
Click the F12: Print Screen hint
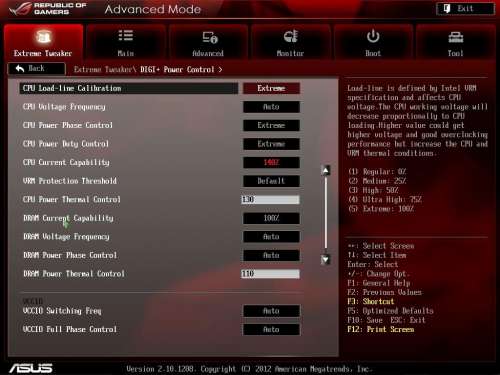pyautogui.click(x=381, y=330)
